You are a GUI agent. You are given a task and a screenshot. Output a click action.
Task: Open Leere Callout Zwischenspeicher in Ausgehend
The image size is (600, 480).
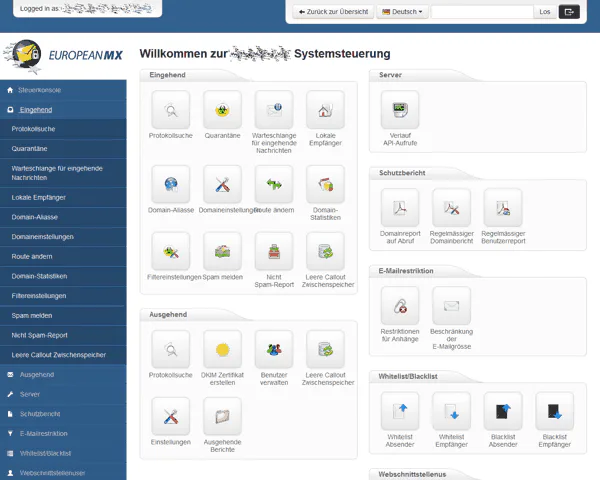tap(326, 349)
